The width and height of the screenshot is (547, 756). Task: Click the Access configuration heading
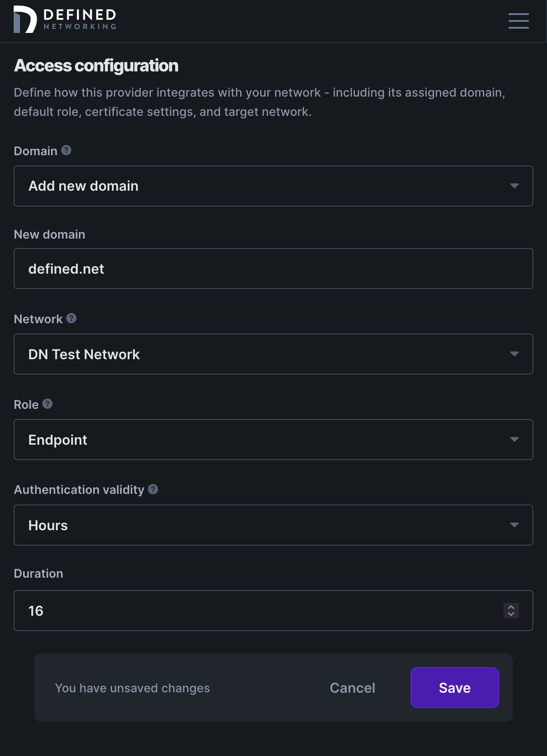[96, 65]
